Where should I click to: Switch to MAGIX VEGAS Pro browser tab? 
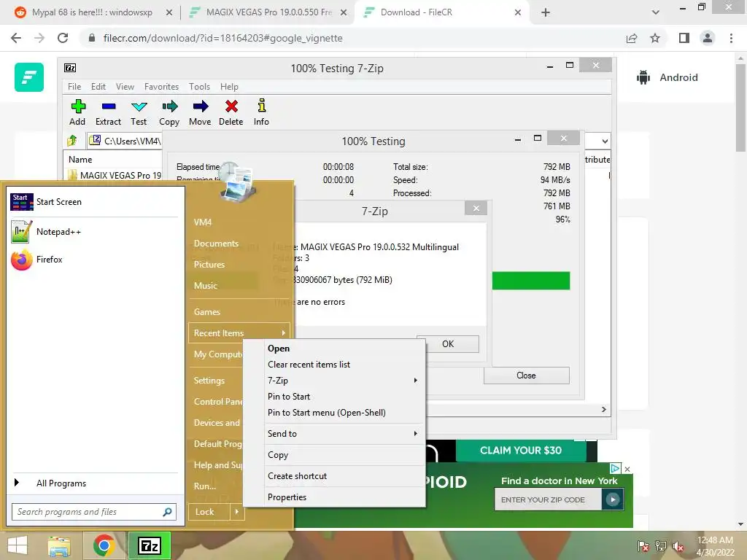[268, 12]
